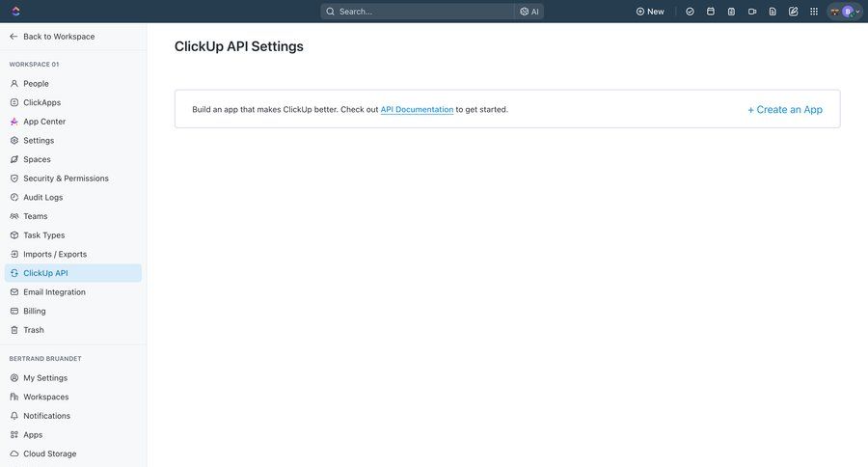Viewport: 868px width, 467px height.
Task: Open ClickApps page
Action: [x=73, y=102]
